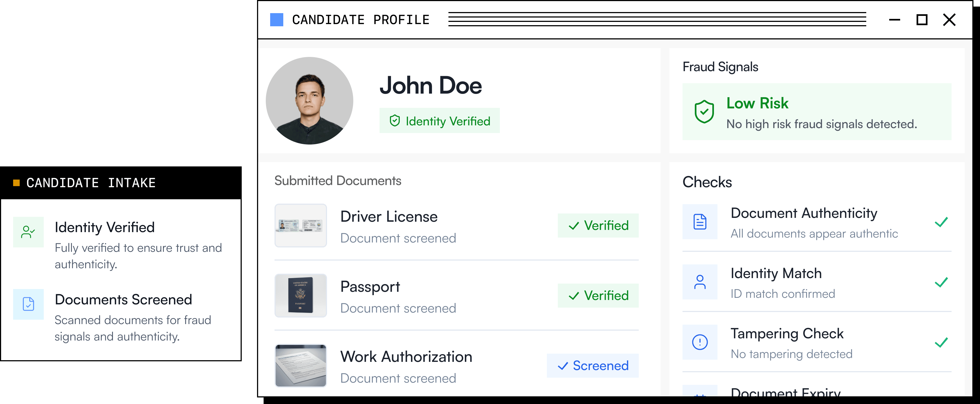Click 'Fully verified to ensure trust' description
This screenshot has height=404, width=980.
pos(138,256)
